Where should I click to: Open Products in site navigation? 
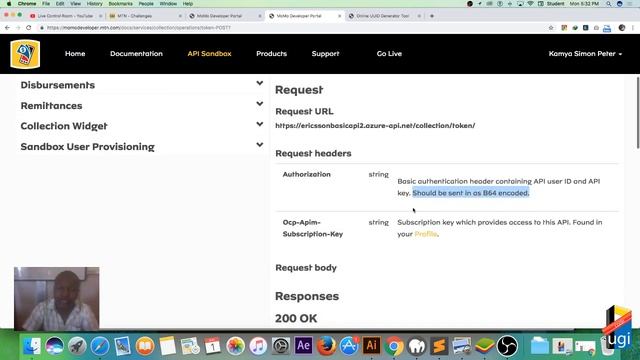click(x=271, y=53)
